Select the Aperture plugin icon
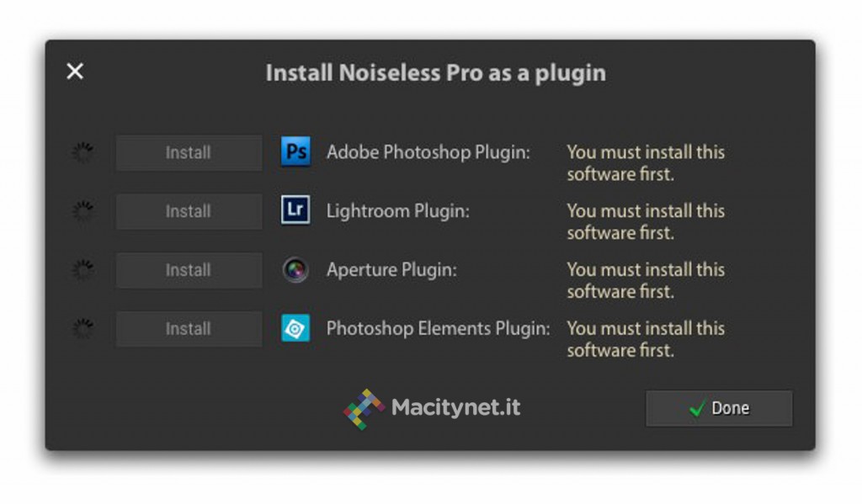Image resolution: width=862 pixels, height=504 pixels. [x=295, y=270]
